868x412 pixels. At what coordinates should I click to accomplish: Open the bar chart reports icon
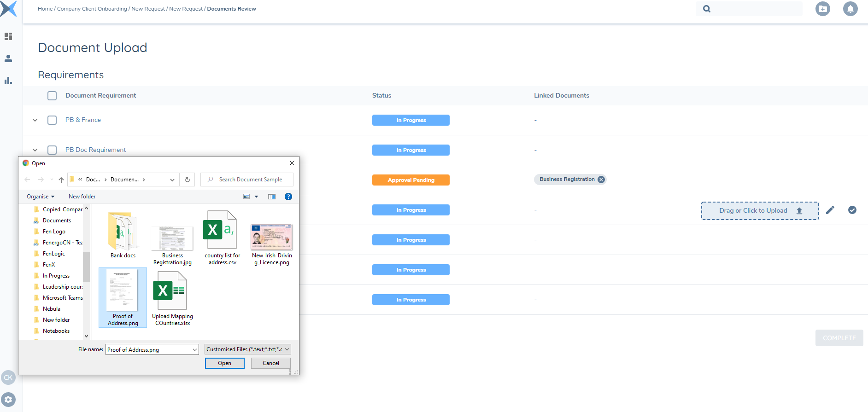[x=8, y=81]
